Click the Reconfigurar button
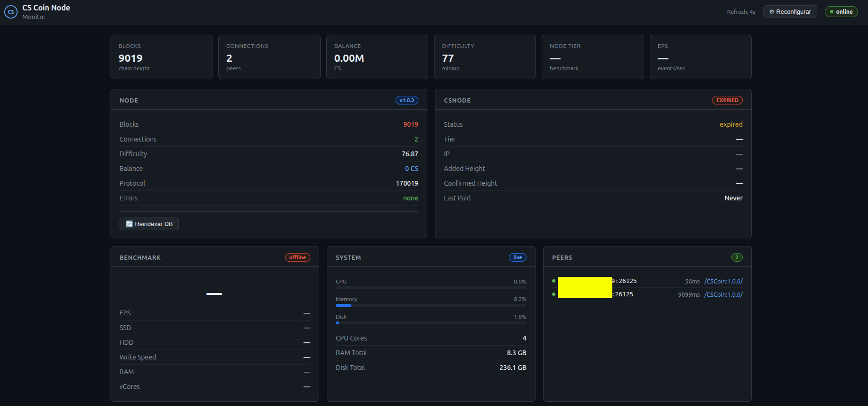 [790, 12]
